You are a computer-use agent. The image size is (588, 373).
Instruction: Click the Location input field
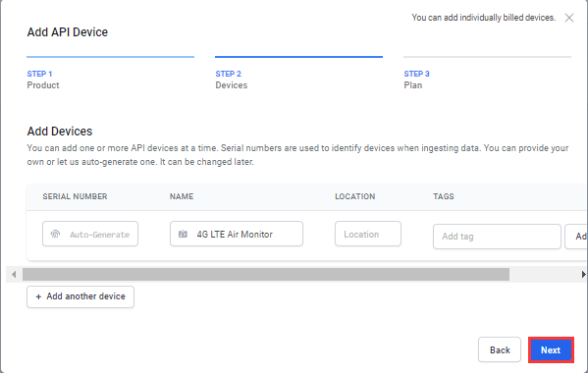tap(368, 234)
